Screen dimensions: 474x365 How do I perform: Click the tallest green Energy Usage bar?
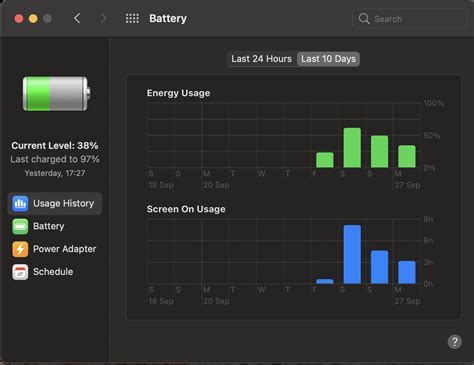[352, 148]
